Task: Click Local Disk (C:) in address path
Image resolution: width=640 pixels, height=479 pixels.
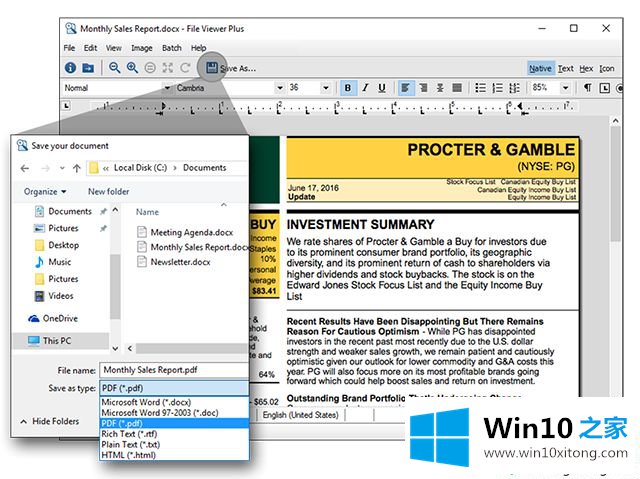Action: [x=140, y=168]
